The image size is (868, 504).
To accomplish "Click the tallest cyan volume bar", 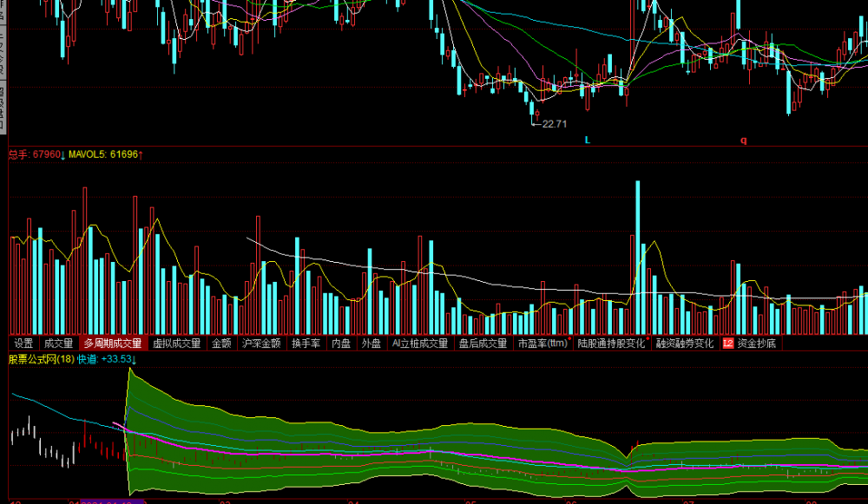I will tap(638, 258).
